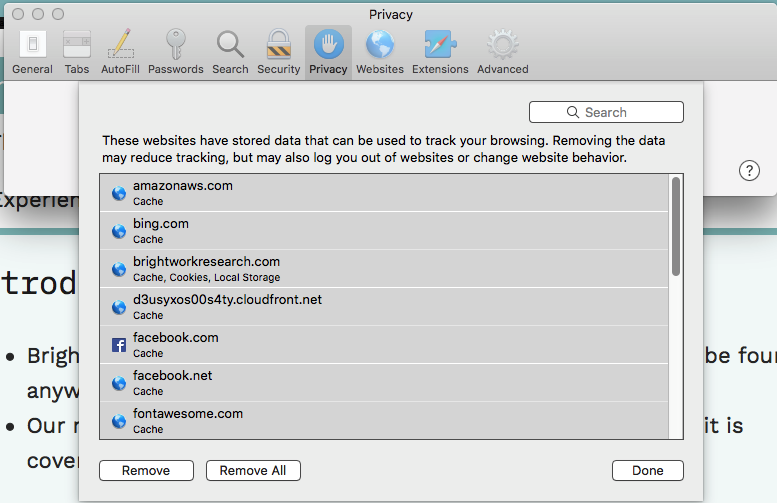Open the Passwords key icon pane
This screenshot has width=777, height=503.
pos(176,53)
